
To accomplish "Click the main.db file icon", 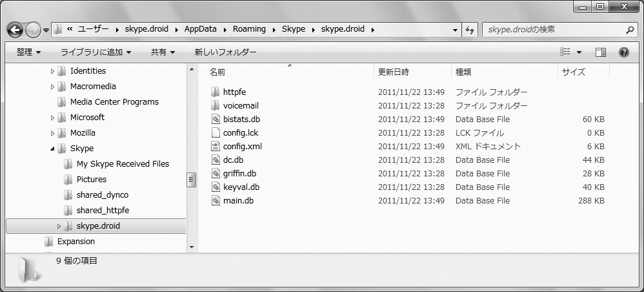I will (216, 201).
